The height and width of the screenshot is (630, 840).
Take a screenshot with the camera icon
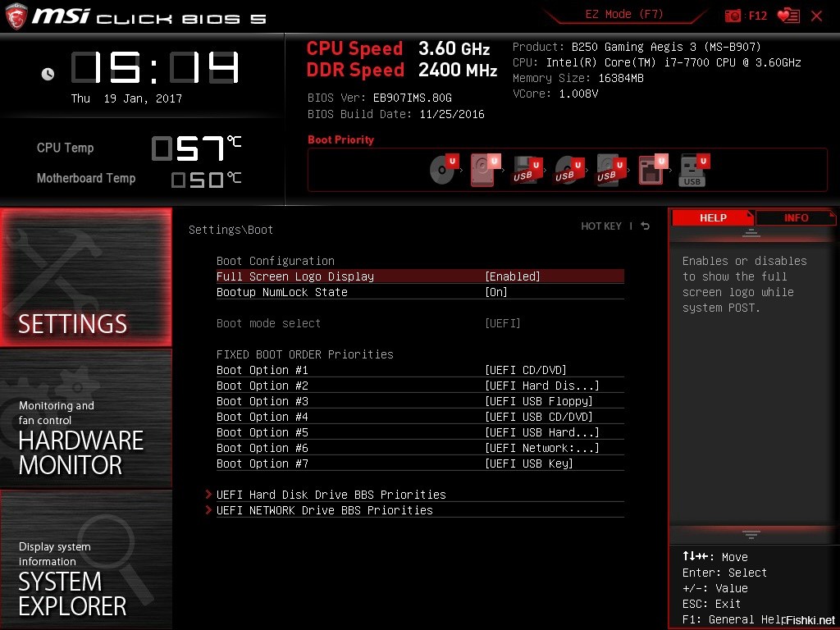click(x=733, y=16)
